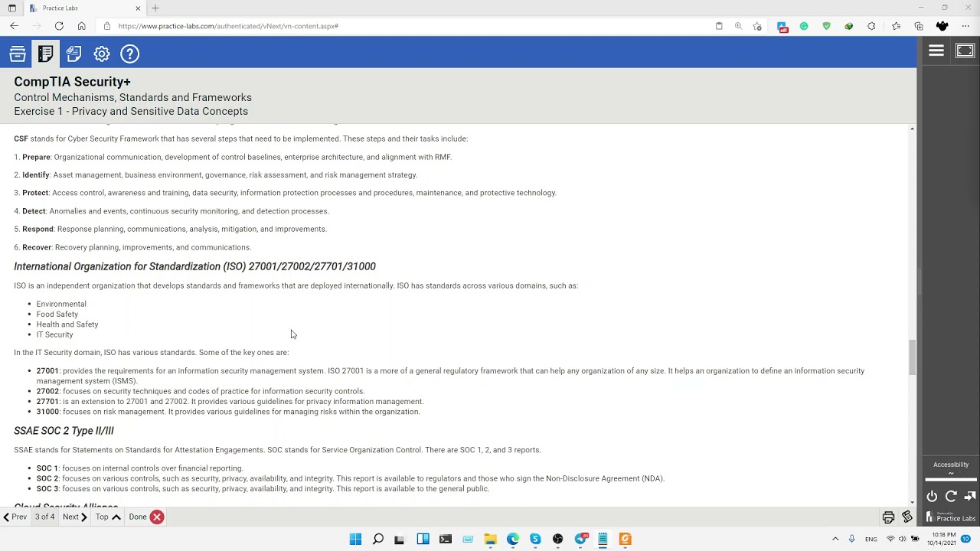The height and width of the screenshot is (551, 980).
Task: Click the refresh icon in side panel
Action: [951, 496]
